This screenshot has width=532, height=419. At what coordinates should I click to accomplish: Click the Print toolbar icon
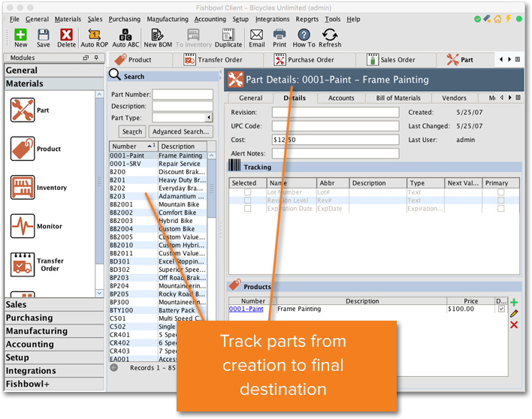click(x=280, y=38)
